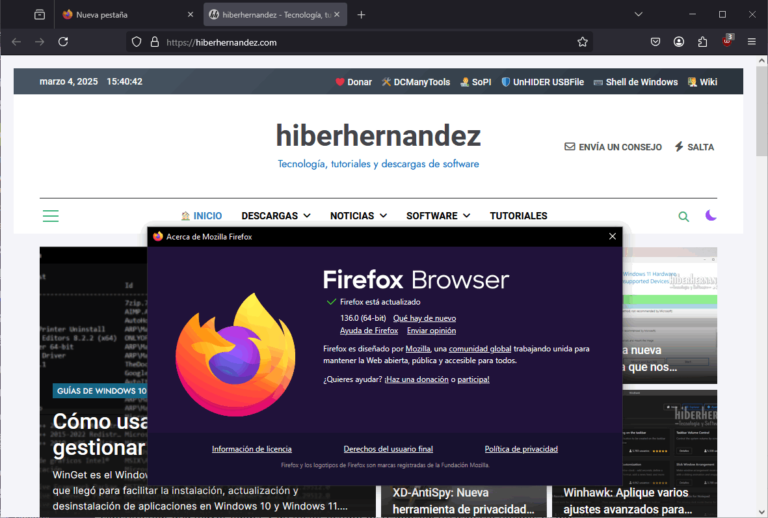Viewport: 768px width, 518px height.
Task: Open the list all tabs chevron
Action: (x=639, y=14)
